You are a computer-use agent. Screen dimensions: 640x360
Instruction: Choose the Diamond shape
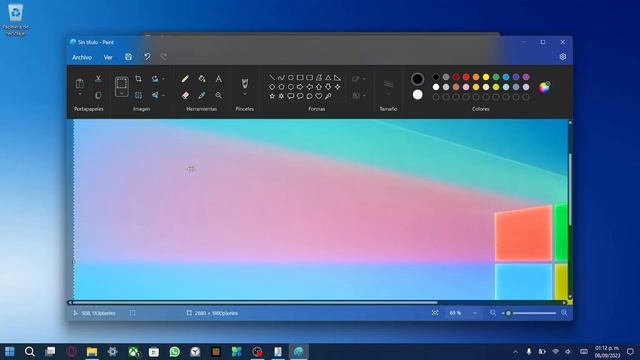[272, 87]
